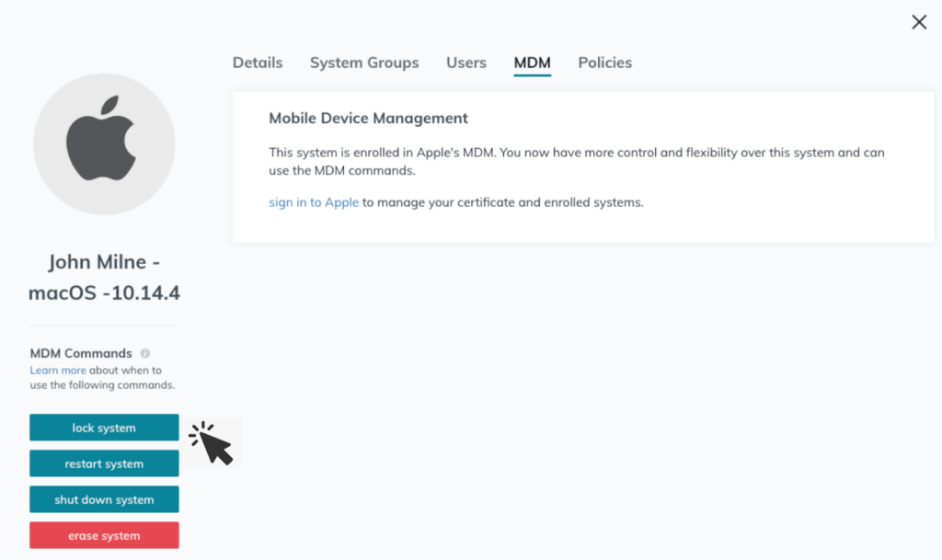View the Policies tab
This screenshot has width=942, height=560.
pyautogui.click(x=604, y=63)
